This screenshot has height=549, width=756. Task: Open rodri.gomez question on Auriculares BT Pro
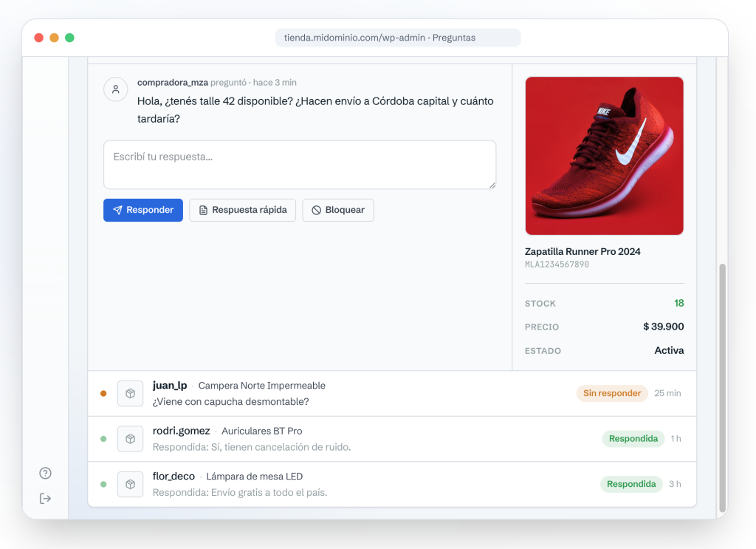[392, 439]
